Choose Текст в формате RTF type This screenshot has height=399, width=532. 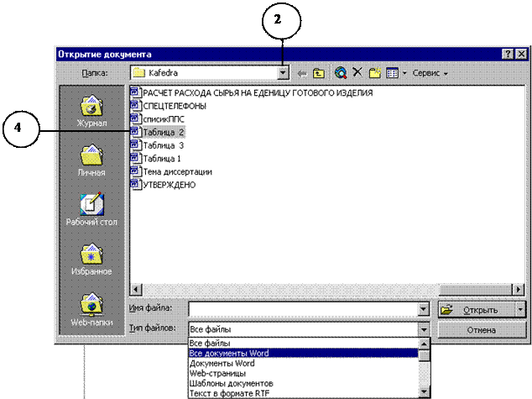pos(303,393)
